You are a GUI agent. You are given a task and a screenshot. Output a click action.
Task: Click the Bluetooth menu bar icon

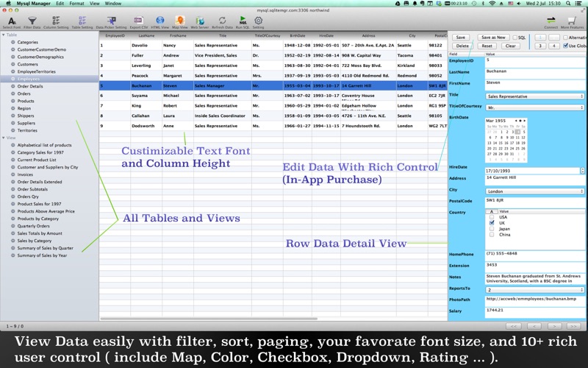483,4
